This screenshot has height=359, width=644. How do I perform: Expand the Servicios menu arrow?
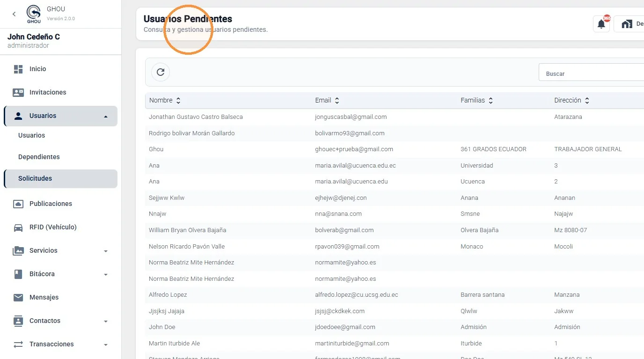tap(106, 251)
